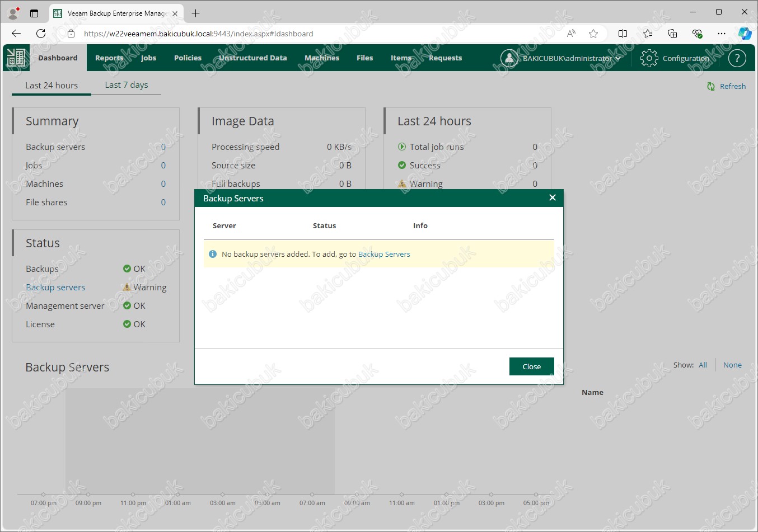Screen dimensions: 758x532
Task: Open new browser tab with plus
Action: 195,13
